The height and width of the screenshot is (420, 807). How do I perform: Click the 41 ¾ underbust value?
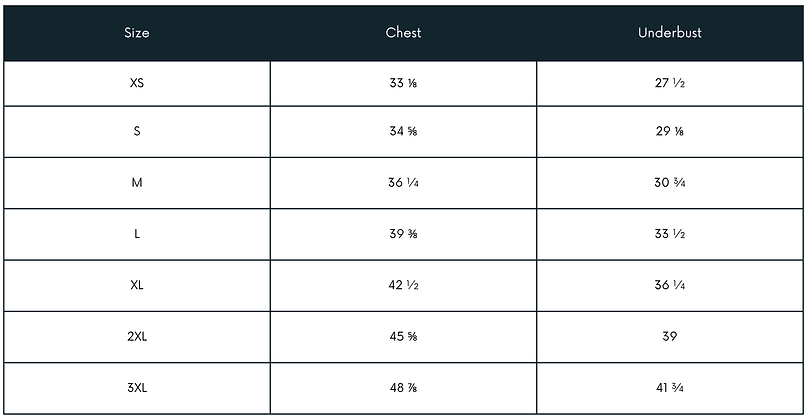pos(670,388)
